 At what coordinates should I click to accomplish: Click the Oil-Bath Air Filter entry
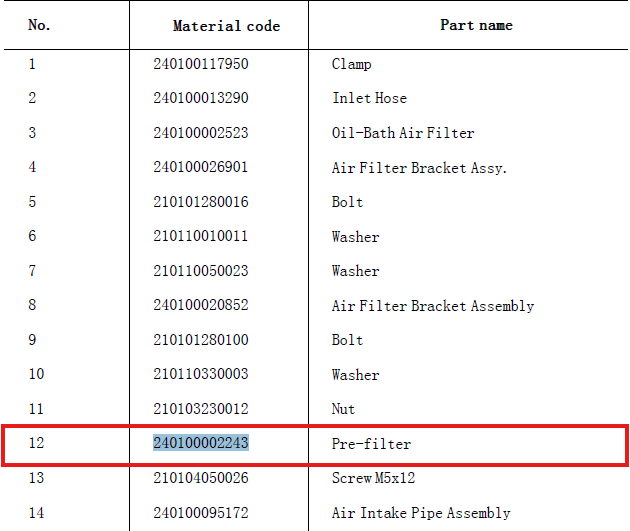coord(403,133)
